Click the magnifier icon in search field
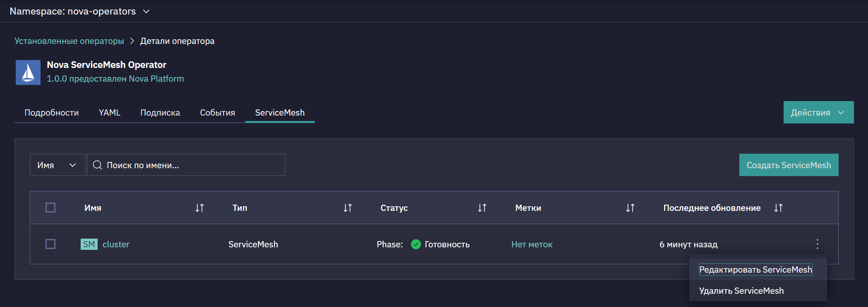868x307 pixels. click(x=97, y=165)
